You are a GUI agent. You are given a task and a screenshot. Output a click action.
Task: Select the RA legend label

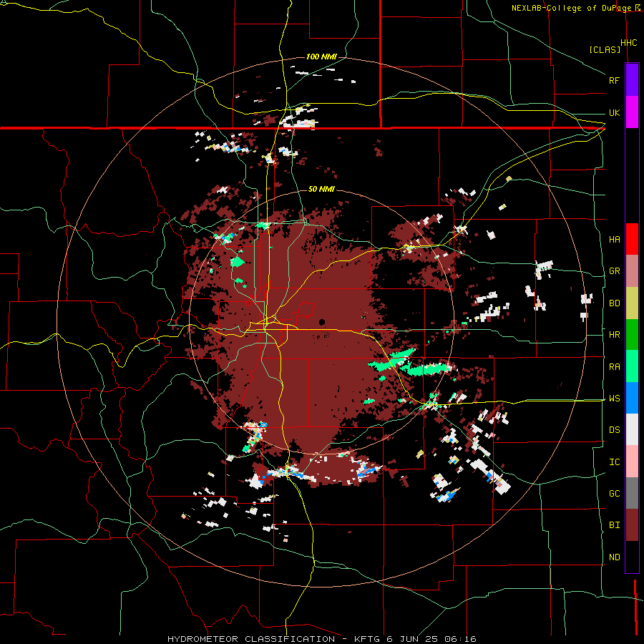click(x=614, y=367)
